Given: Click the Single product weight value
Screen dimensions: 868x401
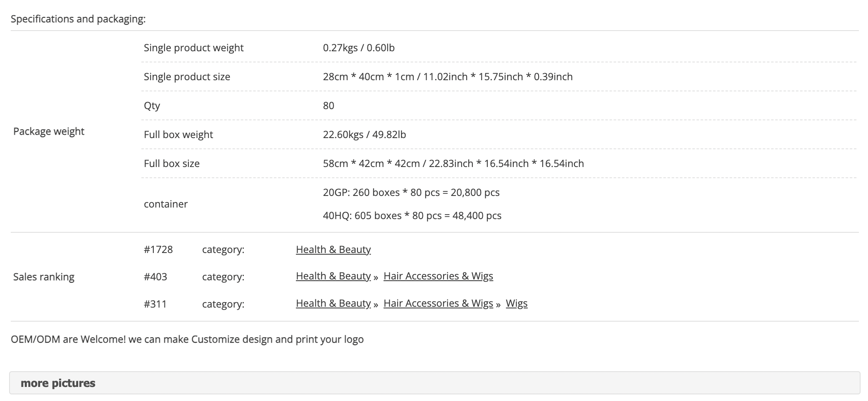Looking at the screenshot, I should click(359, 48).
